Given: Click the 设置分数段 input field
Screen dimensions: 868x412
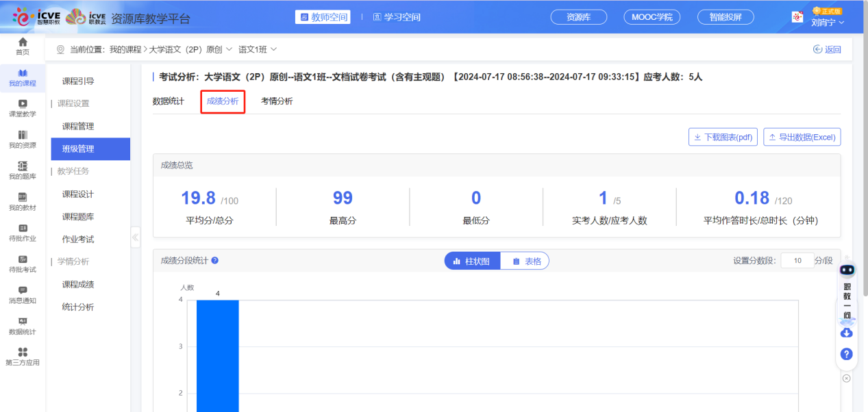Looking at the screenshot, I should tap(797, 261).
